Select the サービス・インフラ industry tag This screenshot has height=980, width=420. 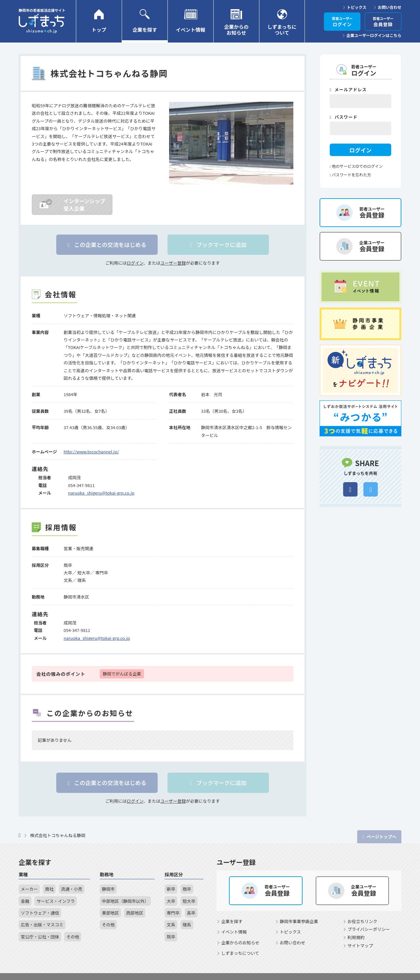(x=56, y=901)
